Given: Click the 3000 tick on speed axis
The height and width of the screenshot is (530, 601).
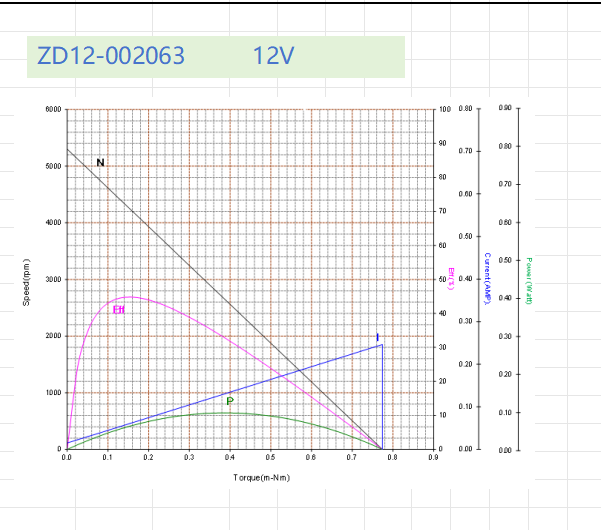Looking at the screenshot, I should 52,279.
